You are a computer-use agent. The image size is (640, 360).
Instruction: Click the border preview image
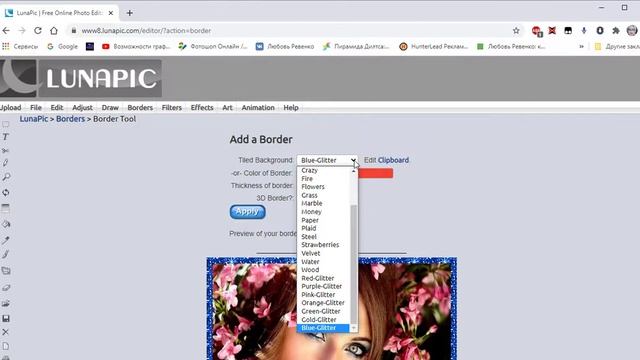tap(331, 309)
